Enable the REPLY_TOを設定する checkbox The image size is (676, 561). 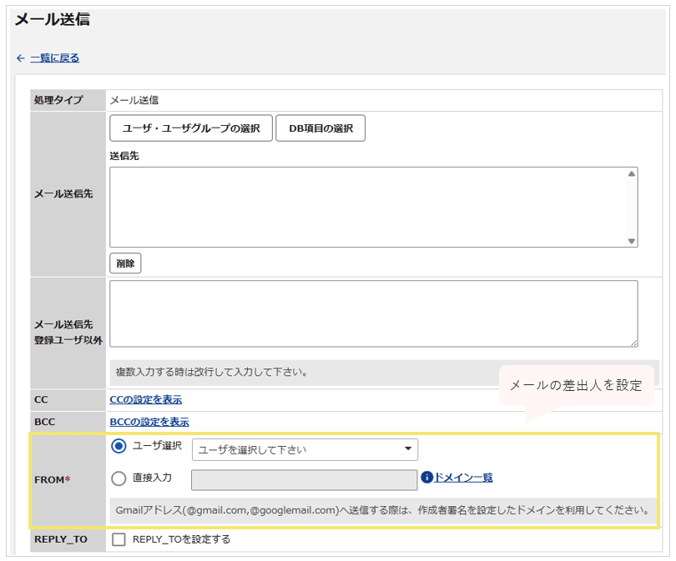click(x=119, y=539)
